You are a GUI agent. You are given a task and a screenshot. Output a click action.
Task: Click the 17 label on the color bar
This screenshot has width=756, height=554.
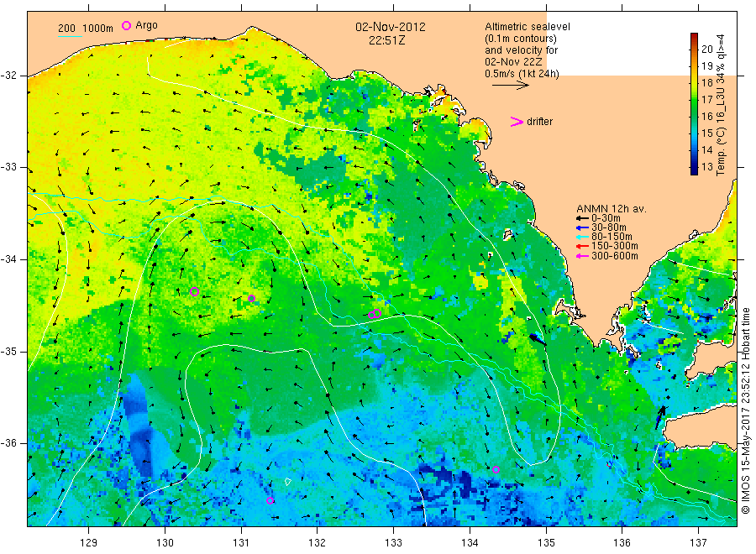pos(706,99)
